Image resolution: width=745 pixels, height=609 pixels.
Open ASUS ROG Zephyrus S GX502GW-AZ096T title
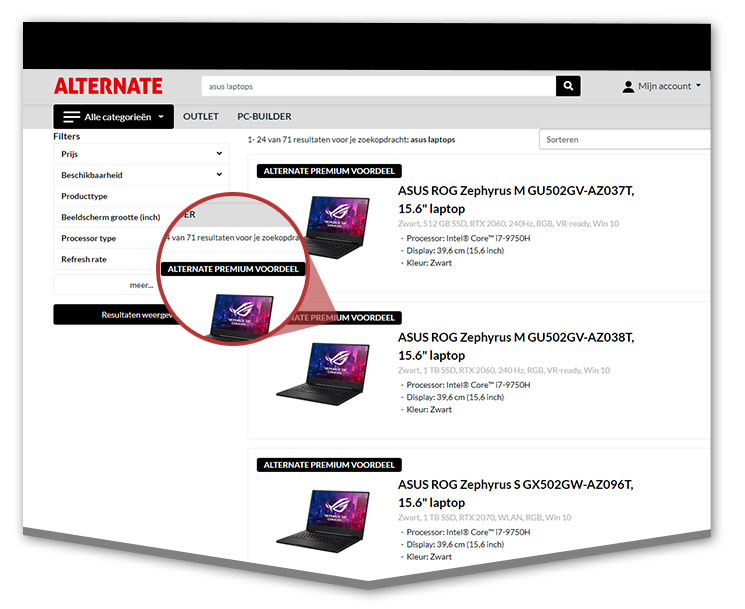tap(516, 494)
